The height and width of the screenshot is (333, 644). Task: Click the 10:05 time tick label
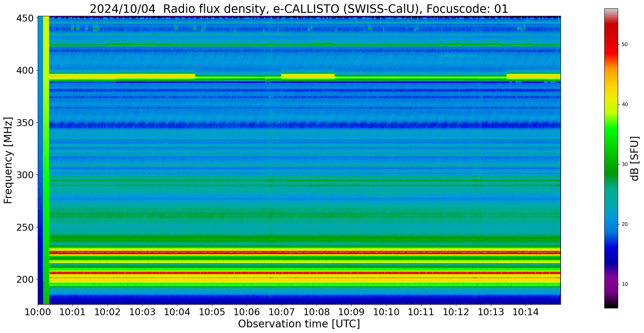pos(212,312)
